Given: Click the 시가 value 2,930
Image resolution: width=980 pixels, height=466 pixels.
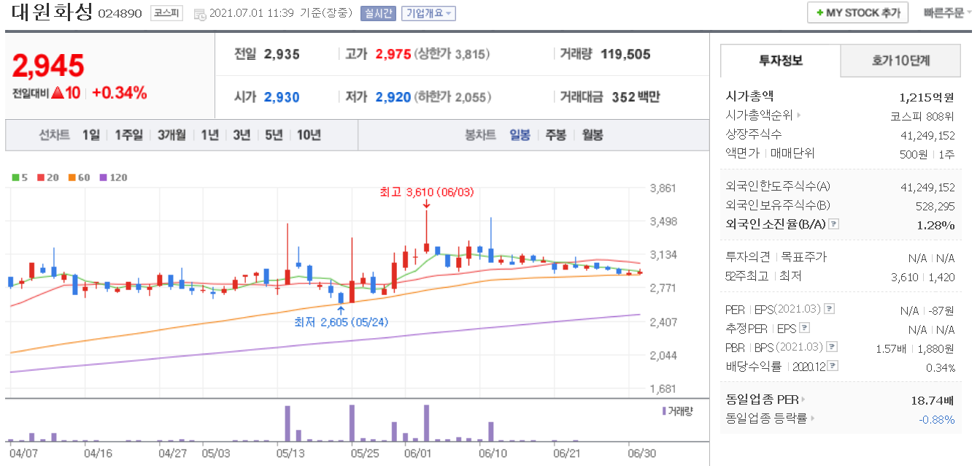Looking at the screenshot, I should [282, 97].
